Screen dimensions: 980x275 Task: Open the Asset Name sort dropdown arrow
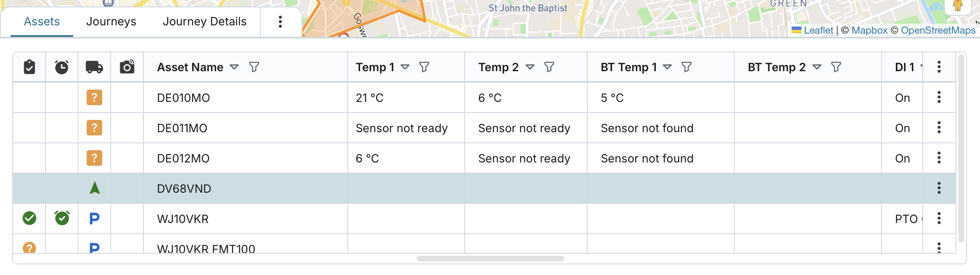point(234,67)
